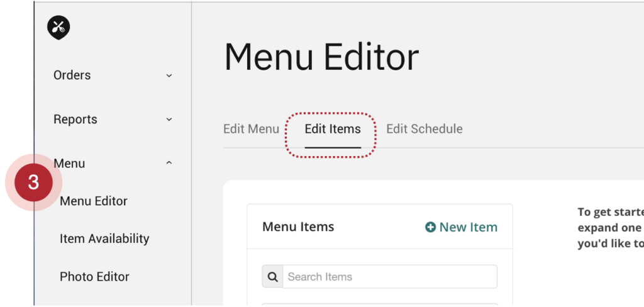Click the magnifying glass search icon

coord(272,277)
